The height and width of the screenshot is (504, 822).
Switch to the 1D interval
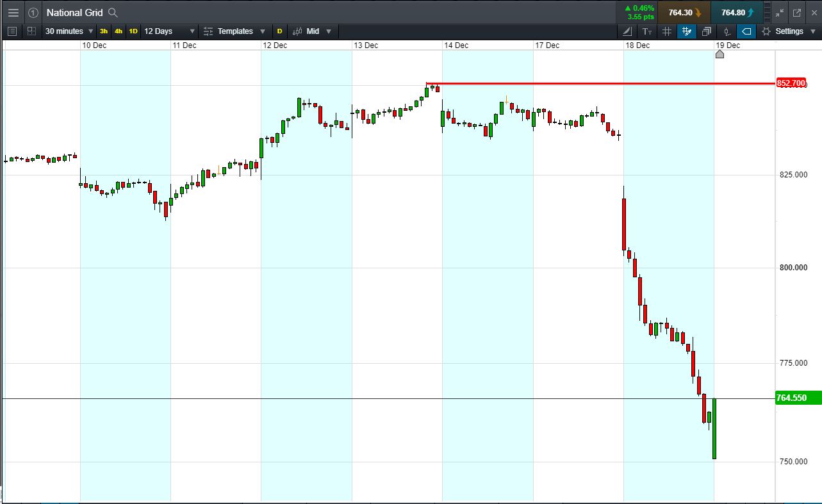tap(133, 31)
